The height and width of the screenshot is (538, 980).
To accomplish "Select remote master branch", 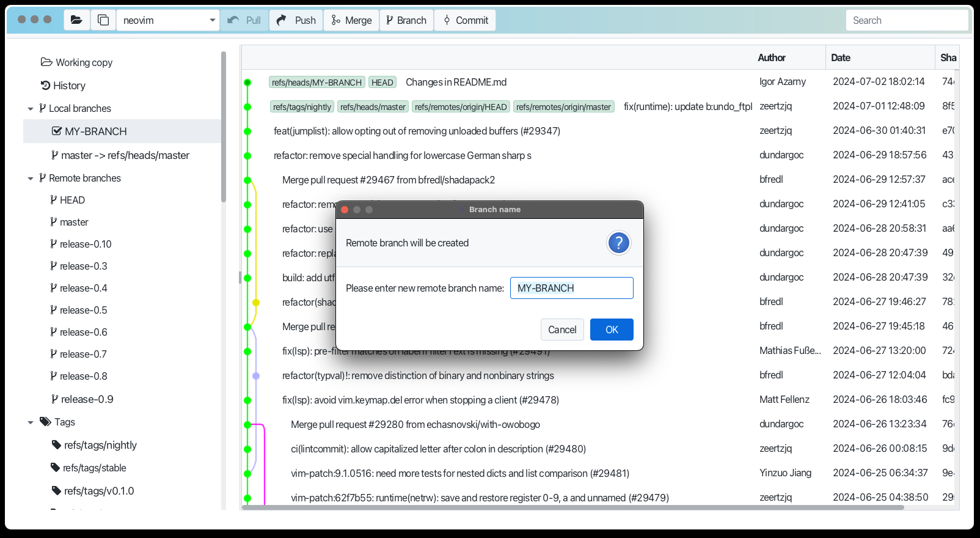I will click(x=69, y=222).
